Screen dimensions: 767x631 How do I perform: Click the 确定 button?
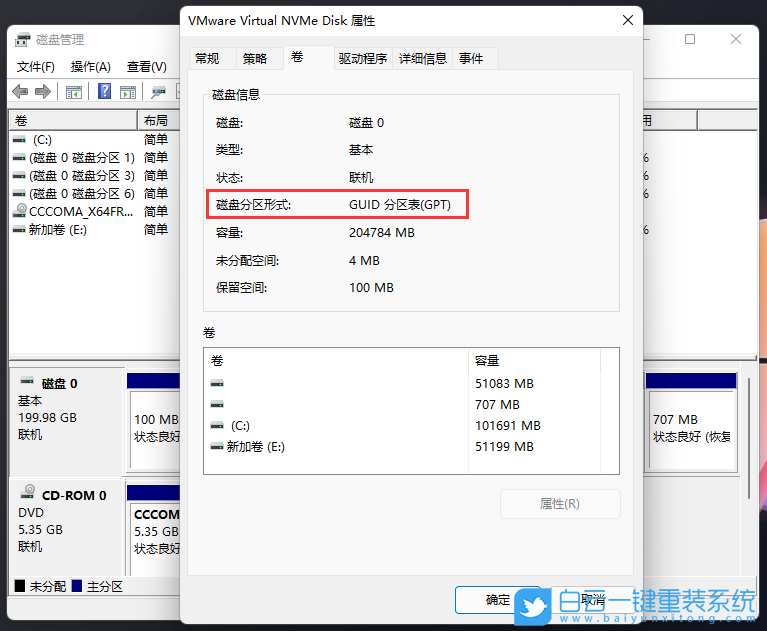pyautogui.click(x=498, y=600)
